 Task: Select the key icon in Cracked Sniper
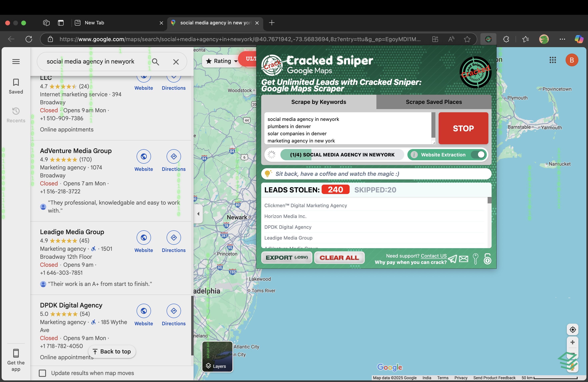(475, 259)
